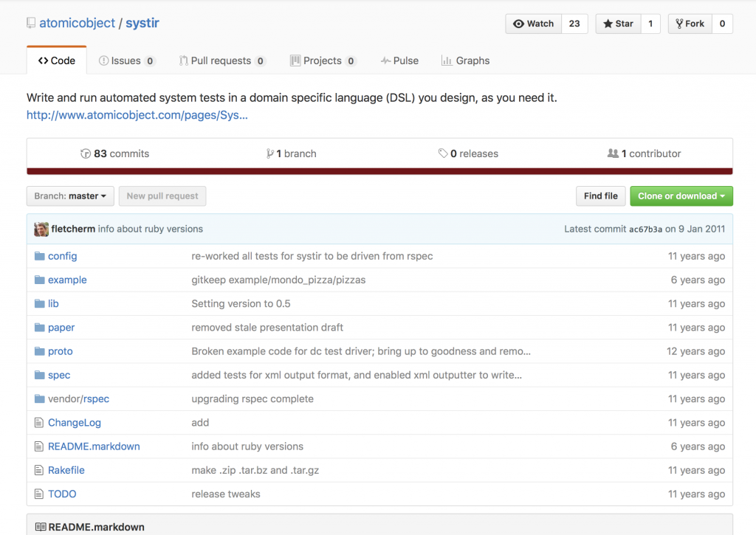The height and width of the screenshot is (535, 756).
Task: Open commit 'upgrading rspec complete'
Action: point(252,398)
